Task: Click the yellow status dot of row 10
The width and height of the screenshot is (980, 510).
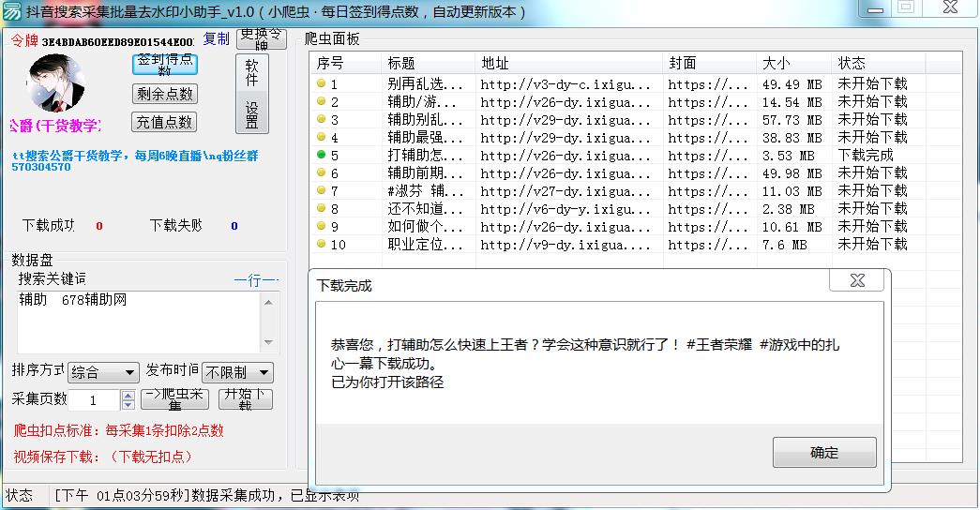Action: point(322,244)
